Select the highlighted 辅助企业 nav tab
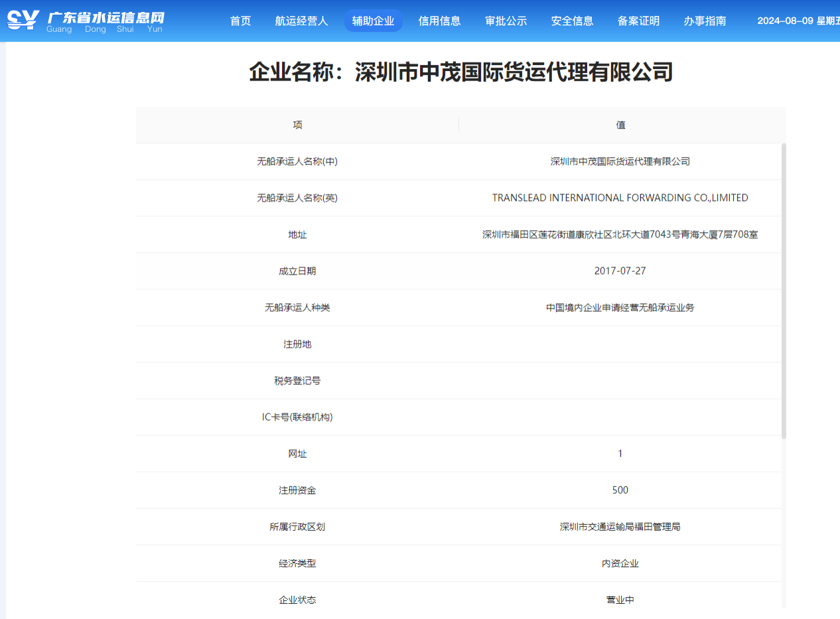 373,21
